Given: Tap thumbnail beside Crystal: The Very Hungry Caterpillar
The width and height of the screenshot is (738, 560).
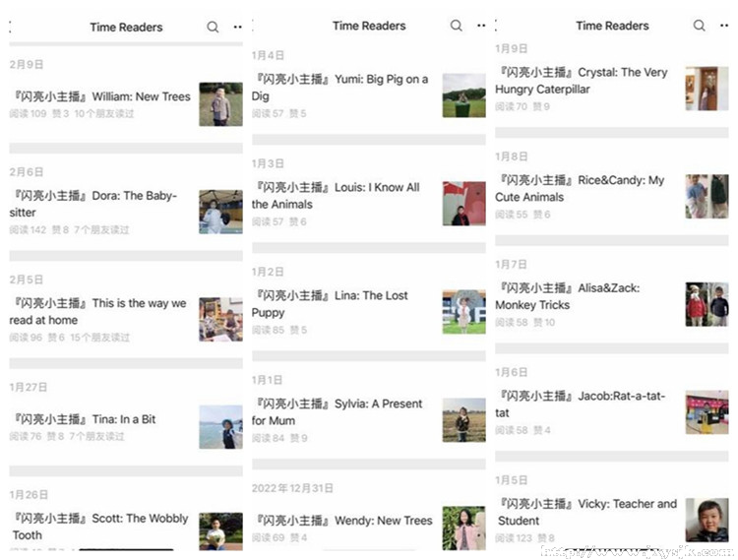Looking at the screenshot, I should click(707, 89).
